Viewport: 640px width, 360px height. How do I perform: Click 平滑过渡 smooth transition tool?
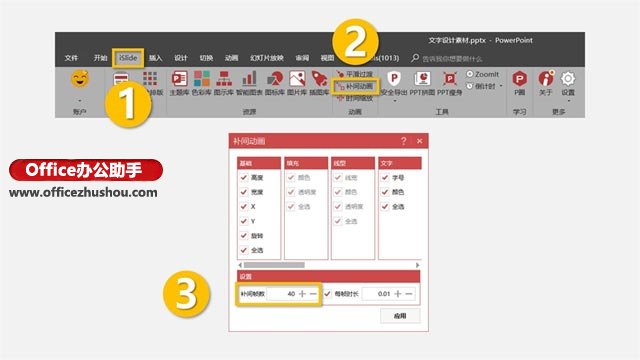point(354,74)
